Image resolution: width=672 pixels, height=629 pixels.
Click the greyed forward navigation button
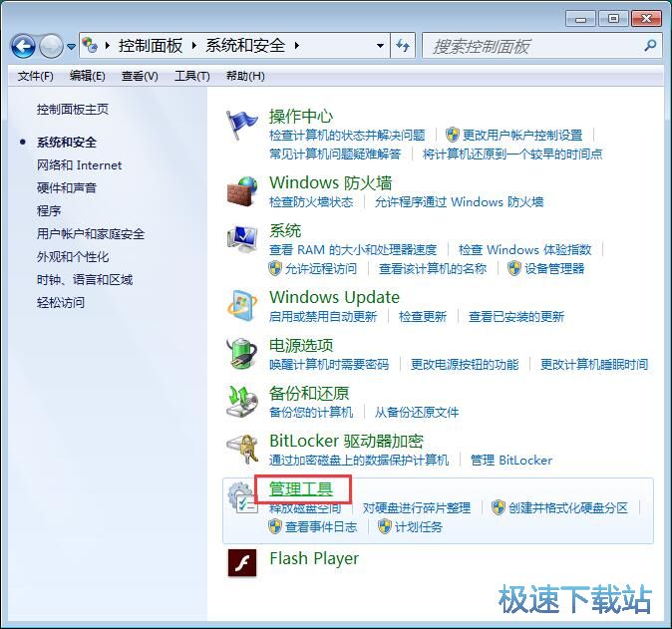pos(51,46)
